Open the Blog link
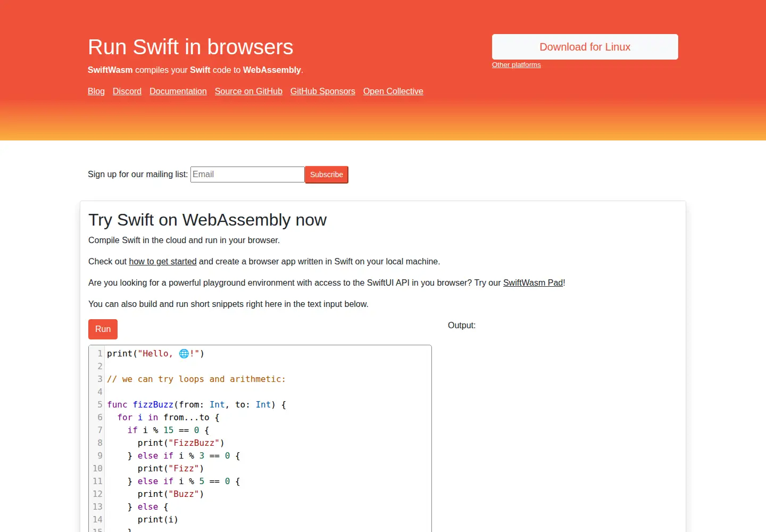This screenshot has width=766, height=532. [96, 92]
